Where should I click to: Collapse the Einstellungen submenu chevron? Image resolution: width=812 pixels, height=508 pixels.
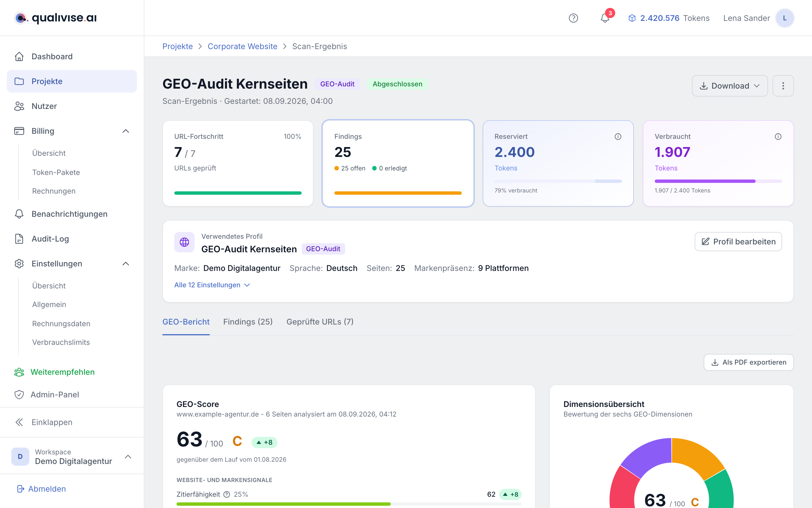(x=126, y=264)
